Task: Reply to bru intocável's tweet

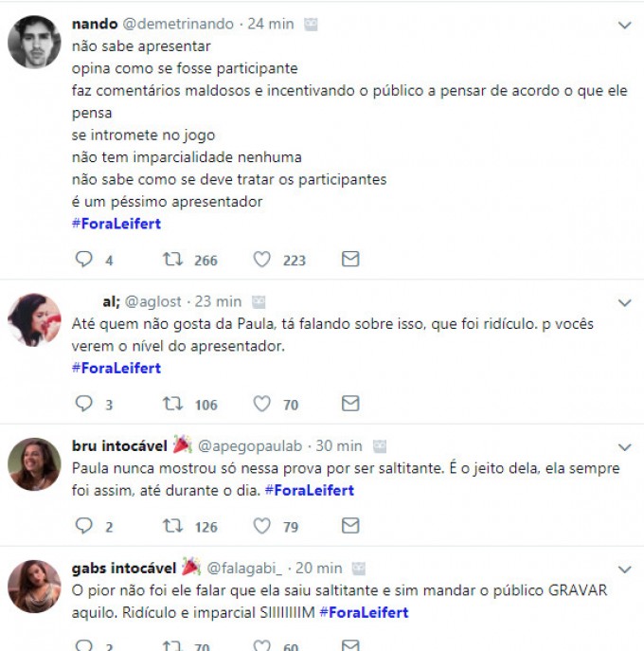Action: (83, 526)
